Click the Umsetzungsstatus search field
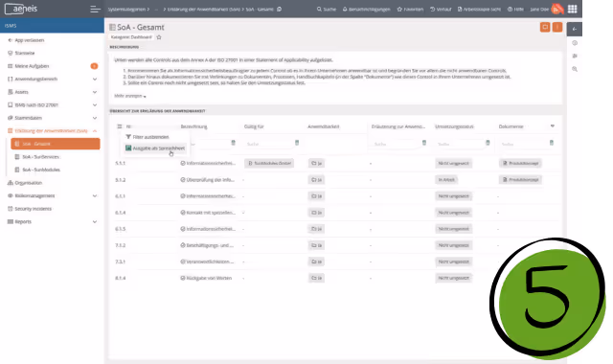Viewport: 613px width, 364px height. coord(460,144)
